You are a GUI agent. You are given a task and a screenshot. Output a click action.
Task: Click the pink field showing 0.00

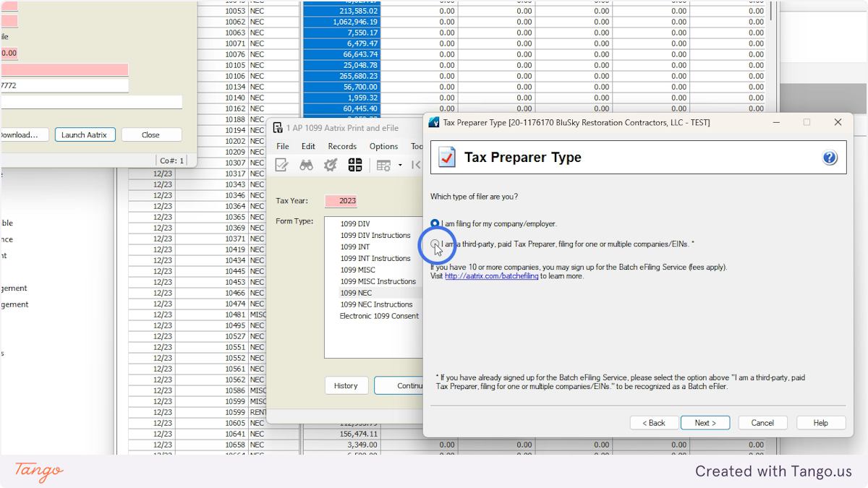tap(9, 53)
